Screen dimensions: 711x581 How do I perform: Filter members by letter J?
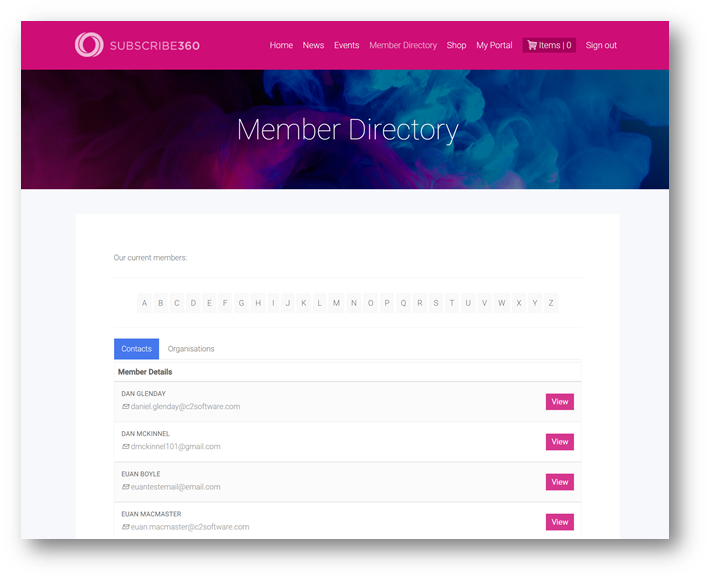[x=287, y=303]
